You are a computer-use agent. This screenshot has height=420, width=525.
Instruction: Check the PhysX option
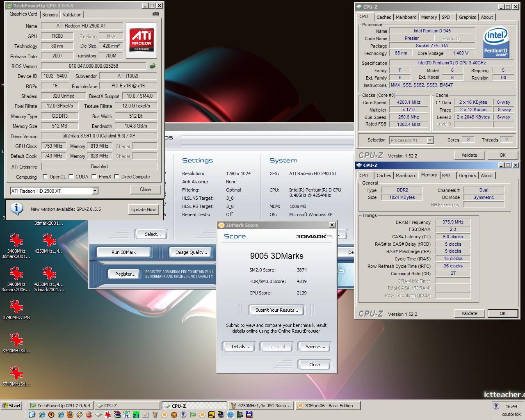point(94,177)
